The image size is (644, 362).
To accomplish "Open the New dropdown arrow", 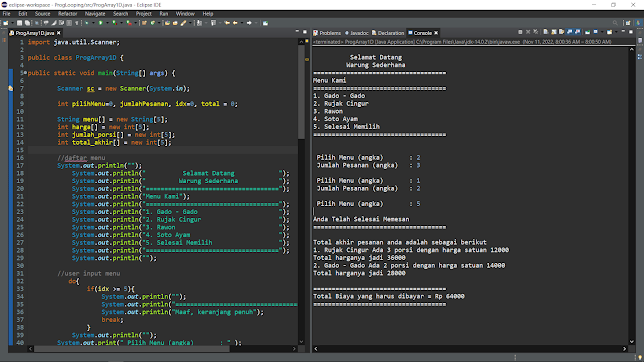I will tap(12, 23).
